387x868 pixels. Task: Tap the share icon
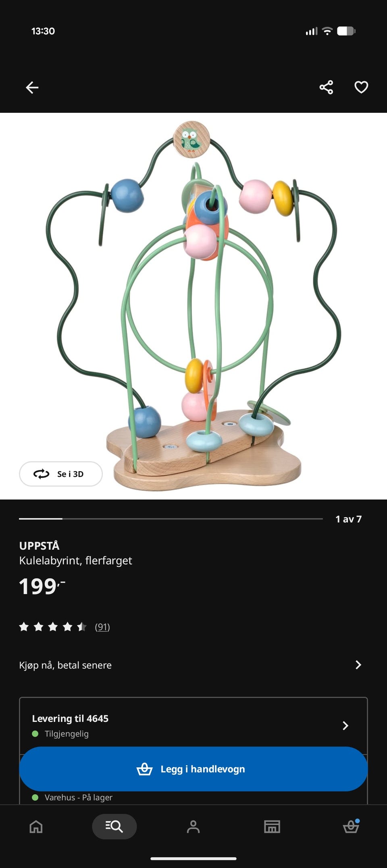326,87
